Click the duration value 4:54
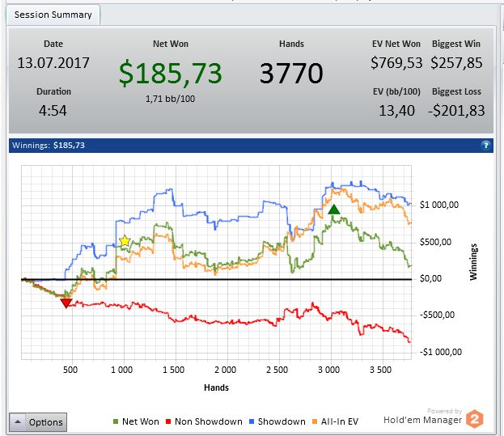 pyautogui.click(x=53, y=111)
